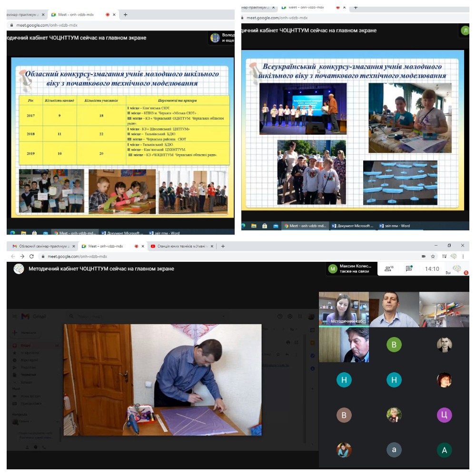The image size is (476, 476).
Task: Click the light green "Л" participant avatar
Action: pos(464,31)
